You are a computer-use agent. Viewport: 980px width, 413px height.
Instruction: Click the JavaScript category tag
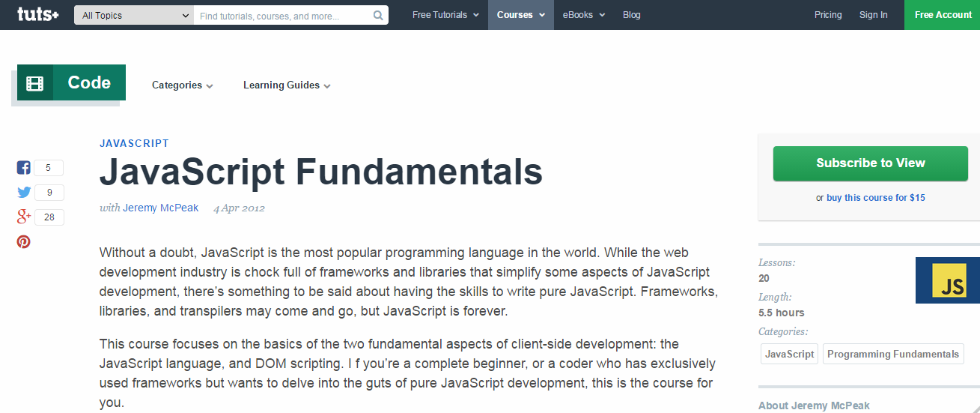pyautogui.click(x=790, y=354)
